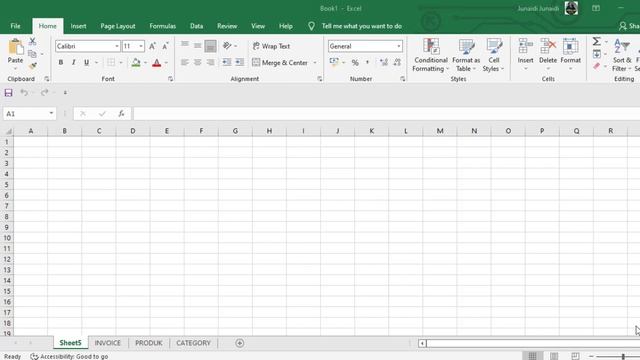Increase indent in the cell
The width and height of the screenshot is (640, 360).
pyautogui.click(x=240, y=62)
